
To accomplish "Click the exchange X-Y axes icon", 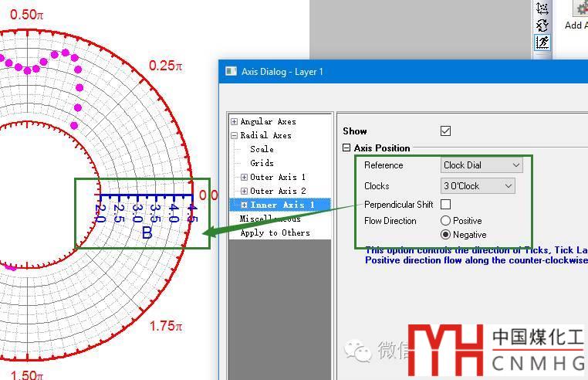I will pyautogui.click(x=542, y=25).
